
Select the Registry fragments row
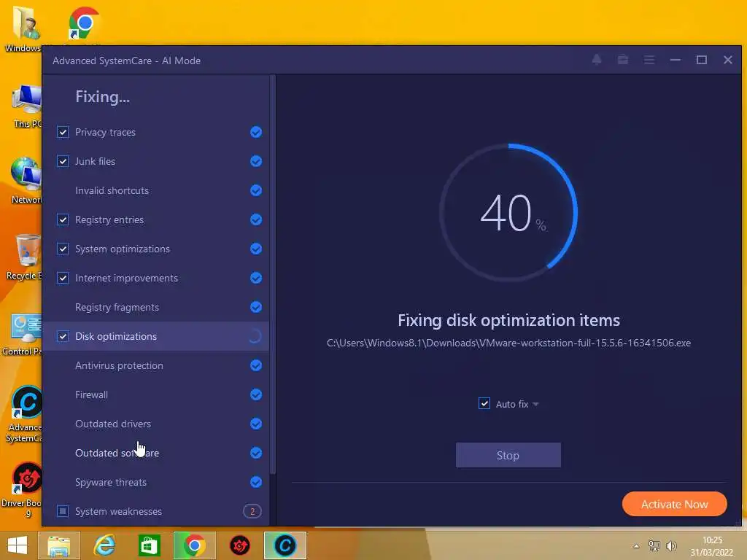click(156, 307)
